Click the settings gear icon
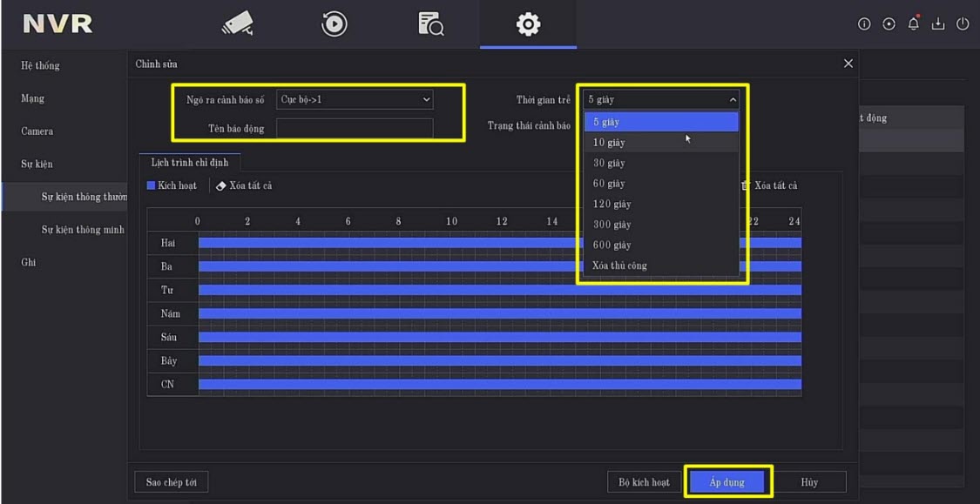 pyautogui.click(x=528, y=24)
